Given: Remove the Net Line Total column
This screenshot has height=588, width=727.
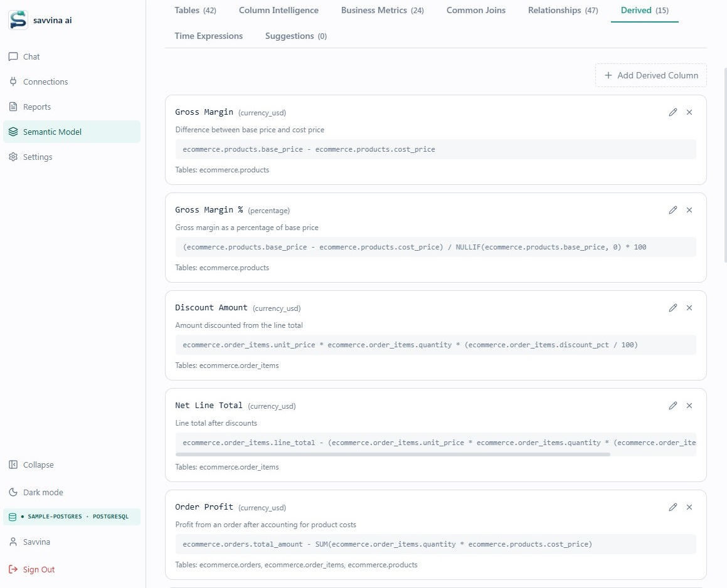Looking at the screenshot, I should (689, 406).
